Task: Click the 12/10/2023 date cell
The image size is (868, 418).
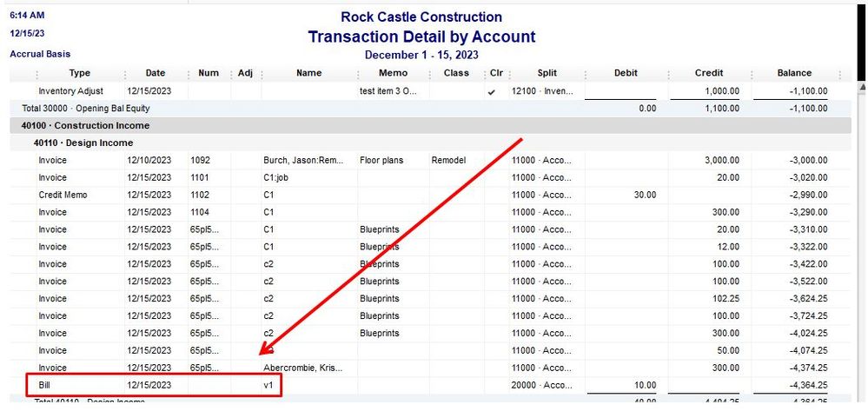Action: pos(149,160)
